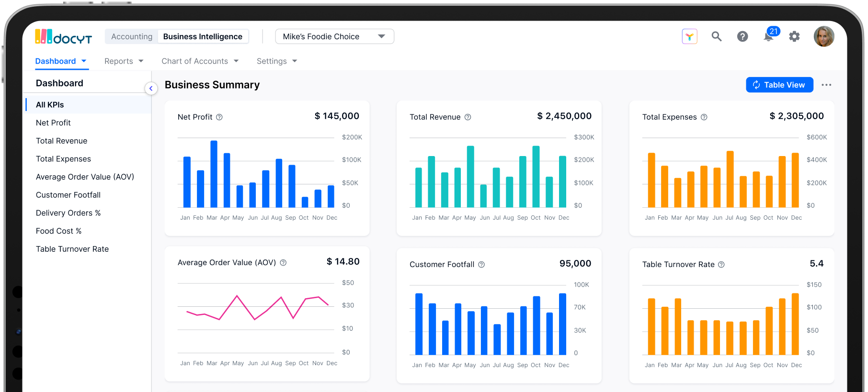This screenshot has height=392, width=868.
Task: Click the Total Expenses card title
Action: click(x=669, y=117)
